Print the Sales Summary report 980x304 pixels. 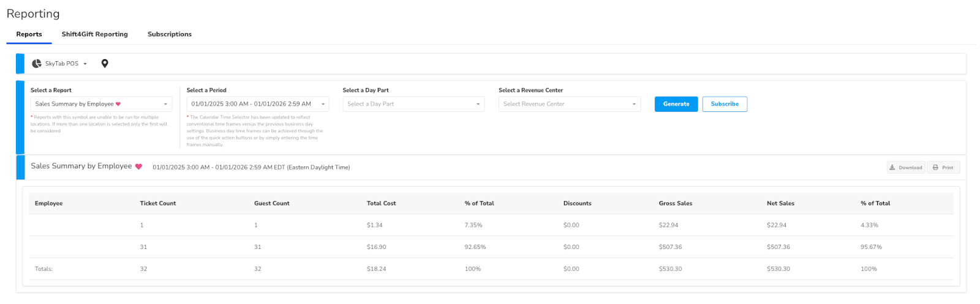pos(943,168)
